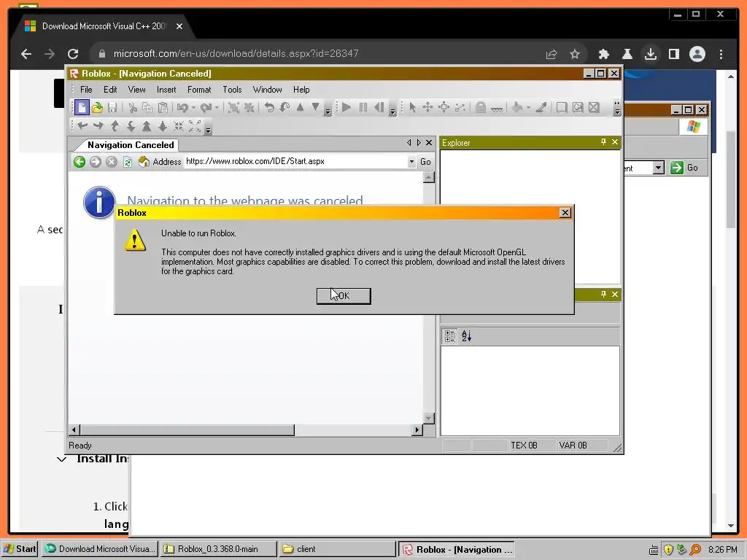Viewport: 747px width, 560px height.
Task: Open the File menu
Action: tap(86, 90)
